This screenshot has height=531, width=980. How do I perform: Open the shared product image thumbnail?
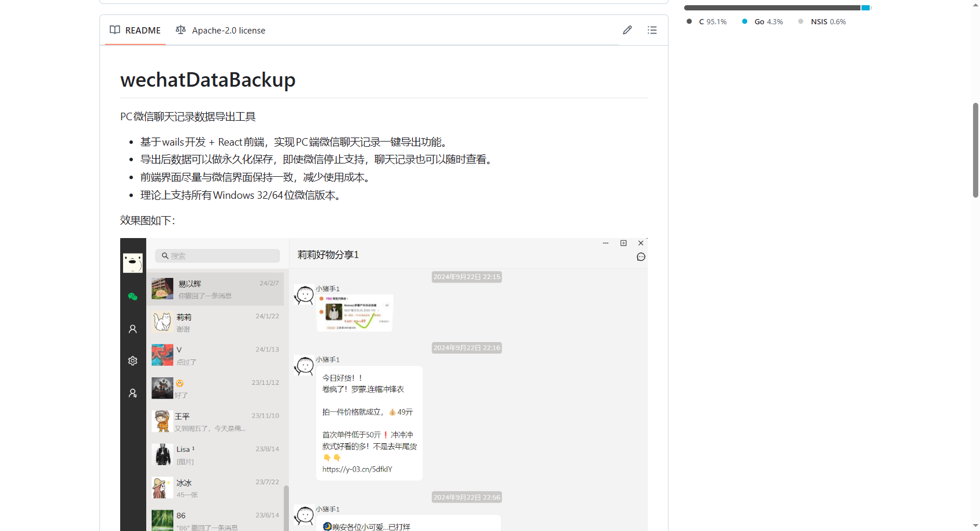click(355, 313)
